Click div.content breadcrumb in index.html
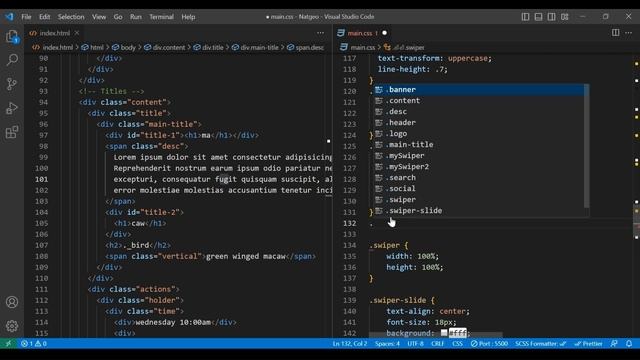 164,47
